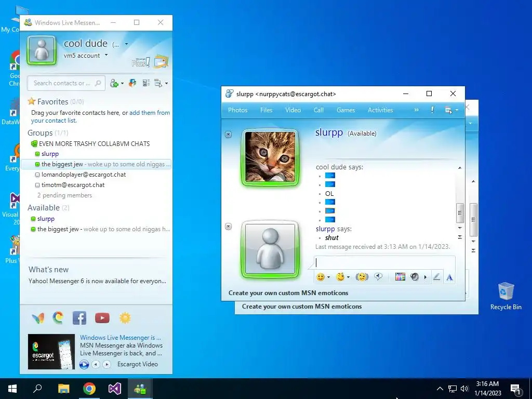Viewport: 532px width, 399px height.
Task: Click the Yahoo! Messenger 6 news item
Action: (x=97, y=281)
